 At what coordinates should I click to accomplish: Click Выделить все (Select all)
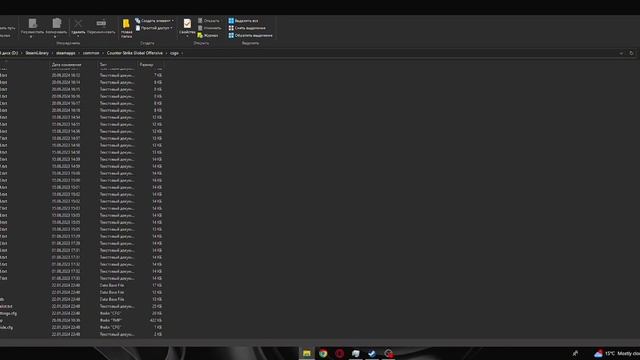243,20
